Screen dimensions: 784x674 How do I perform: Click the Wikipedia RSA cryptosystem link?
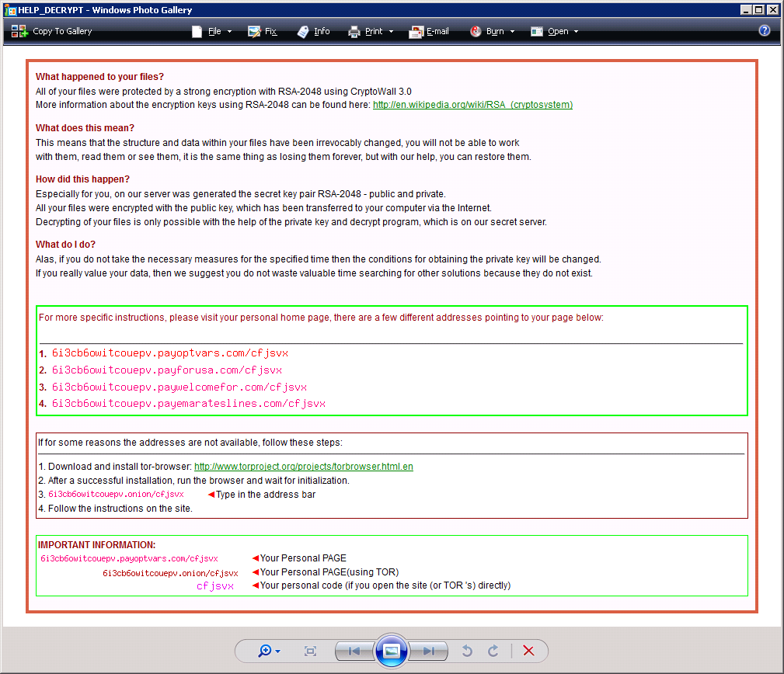point(472,104)
